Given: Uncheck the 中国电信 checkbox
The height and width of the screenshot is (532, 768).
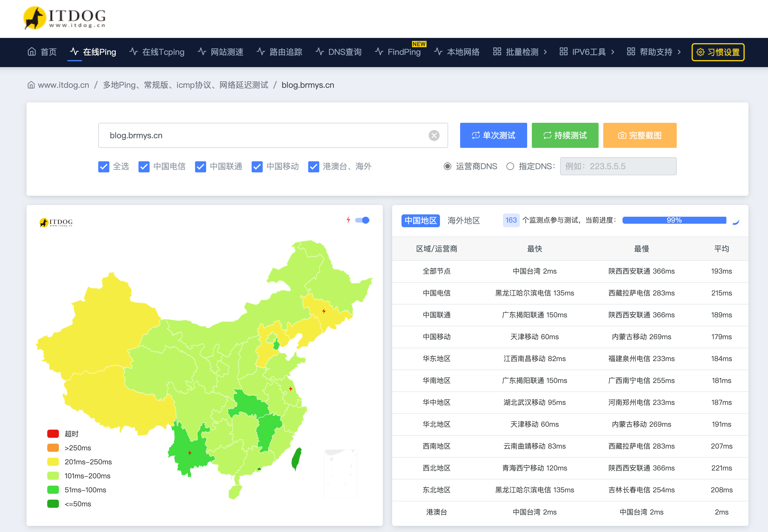Looking at the screenshot, I should point(144,167).
